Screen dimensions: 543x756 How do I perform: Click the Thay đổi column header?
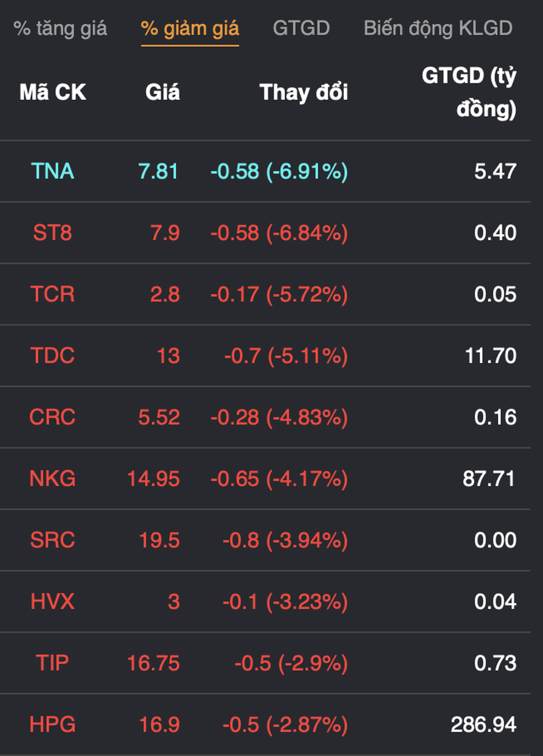[303, 92]
